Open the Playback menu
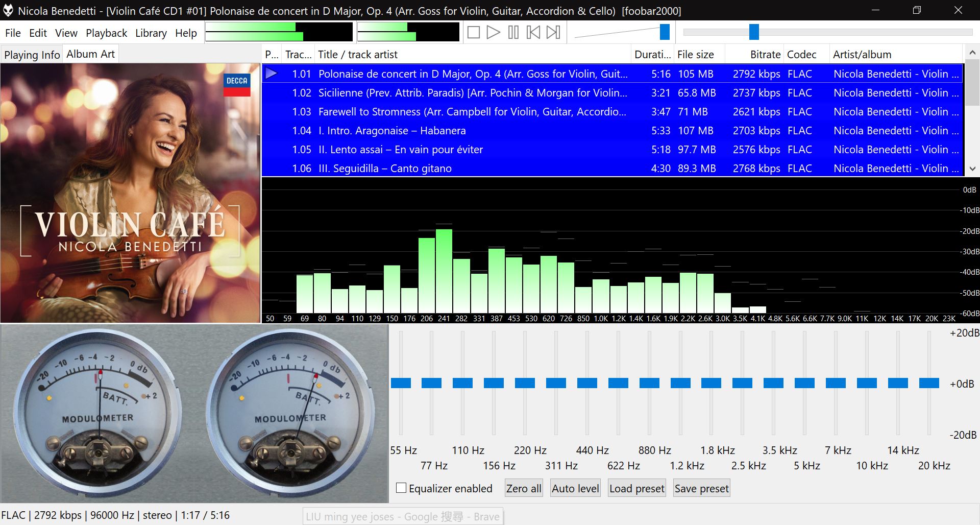Screen dimensions: 980x525 (x=106, y=33)
